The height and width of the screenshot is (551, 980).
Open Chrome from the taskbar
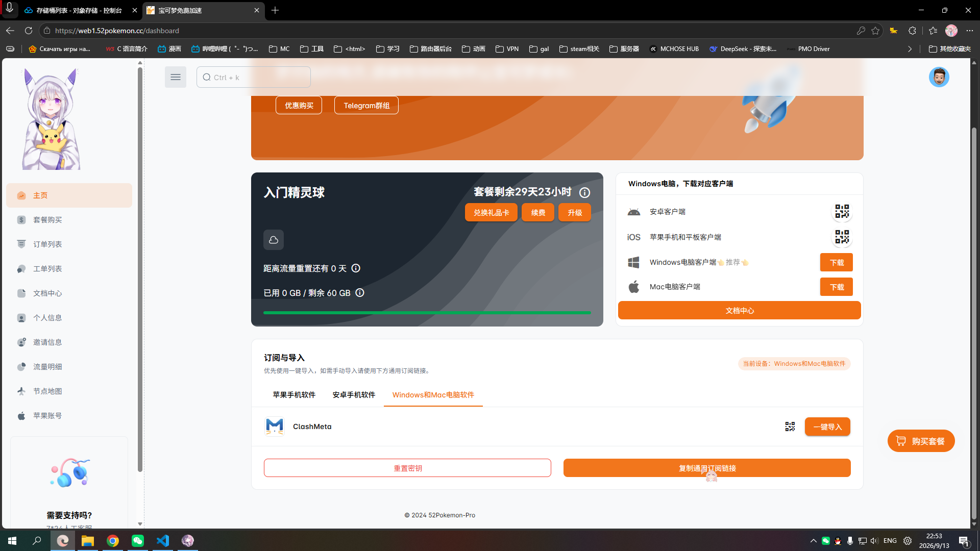pyautogui.click(x=113, y=540)
